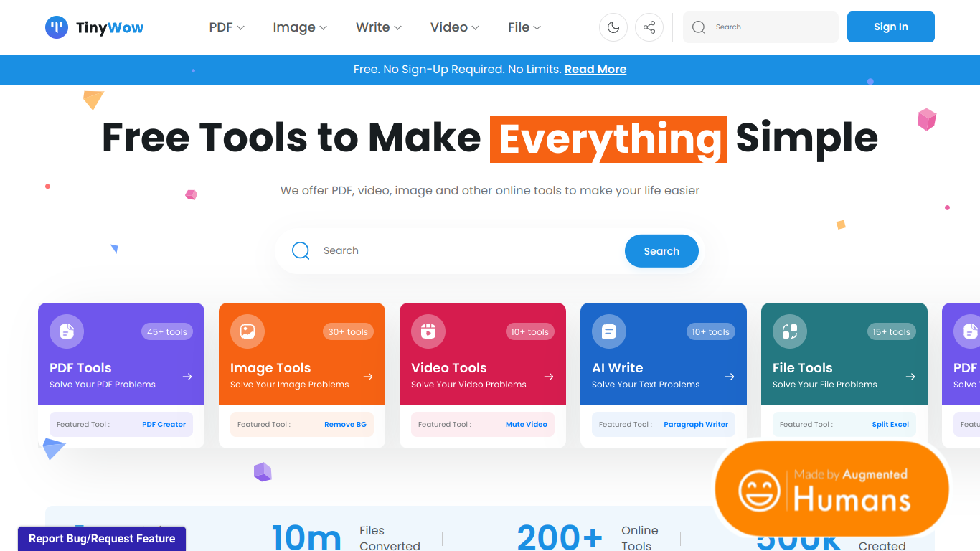Open the Read More link
Viewport: 980px width, 551px height.
pos(595,70)
